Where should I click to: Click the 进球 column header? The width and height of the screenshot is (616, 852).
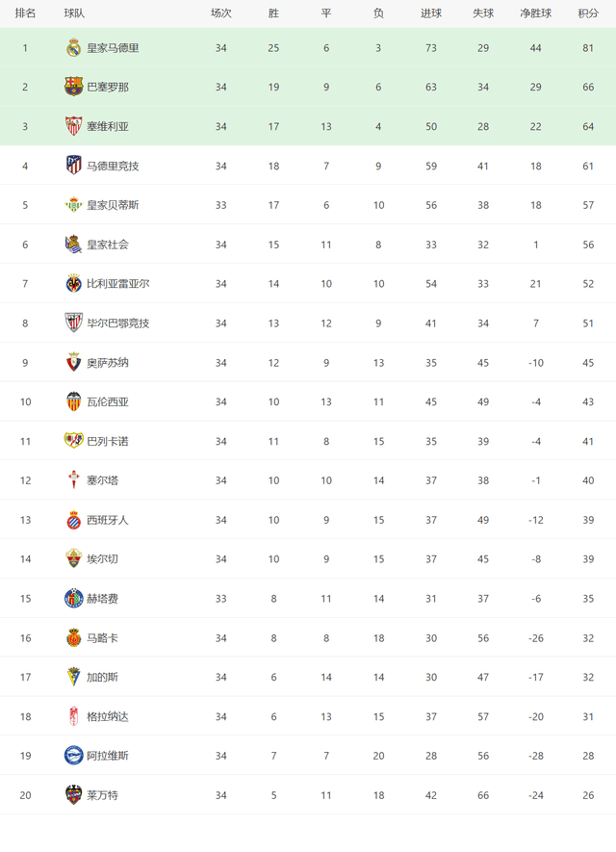pyautogui.click(x=431, y=13)
